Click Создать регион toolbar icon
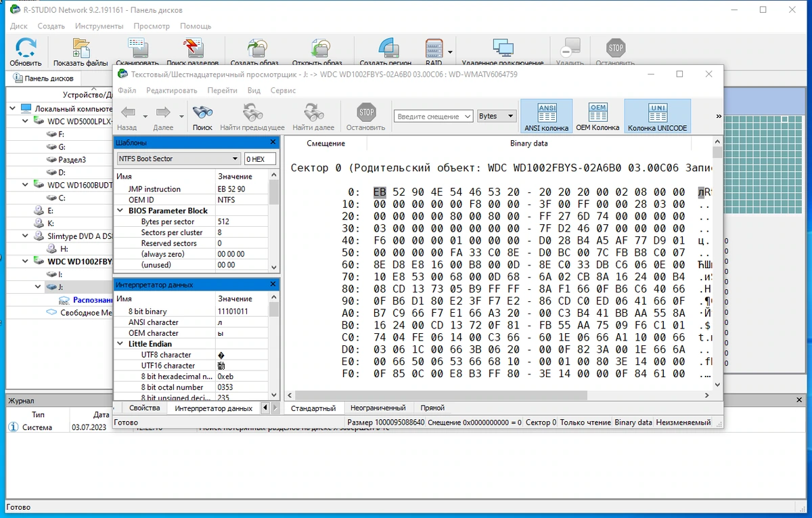This screenshot has height=518, width=812. coord(388,48)
